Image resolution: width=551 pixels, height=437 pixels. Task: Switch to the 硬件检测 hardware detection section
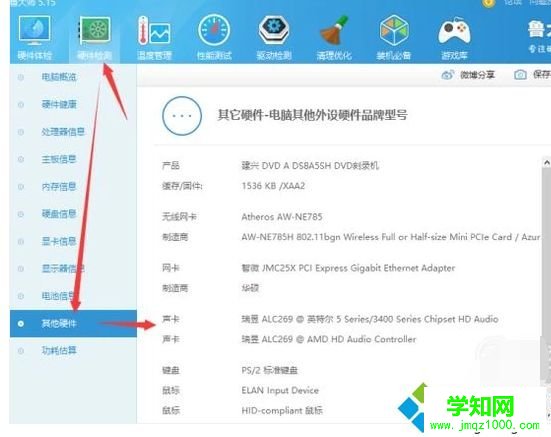click(95, 38)
